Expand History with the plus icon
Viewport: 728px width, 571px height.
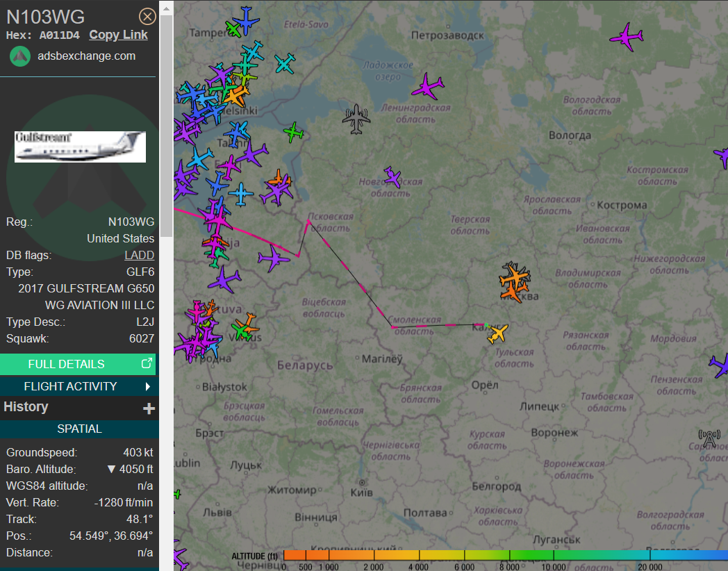(149, 408)
